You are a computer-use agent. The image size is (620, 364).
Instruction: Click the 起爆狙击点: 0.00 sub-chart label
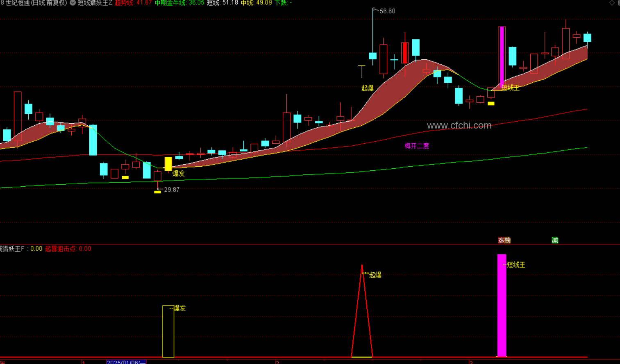[68, 249]
